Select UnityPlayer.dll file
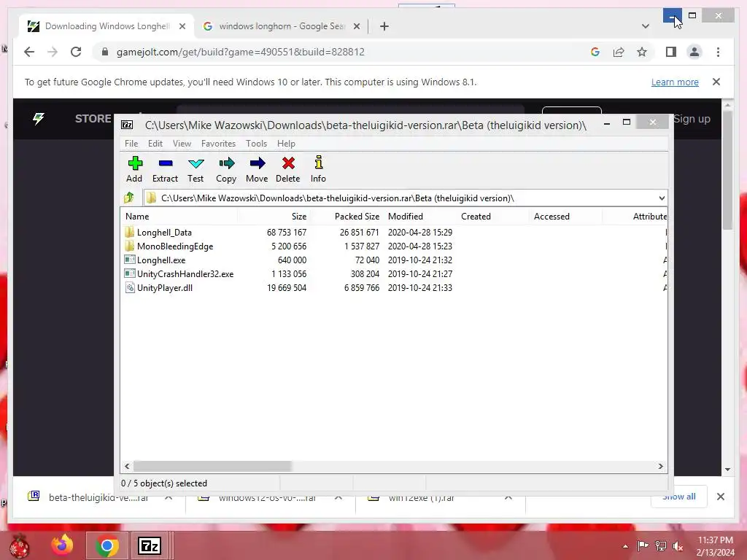This screenshot has width=747, height=560. click(158, 287)
